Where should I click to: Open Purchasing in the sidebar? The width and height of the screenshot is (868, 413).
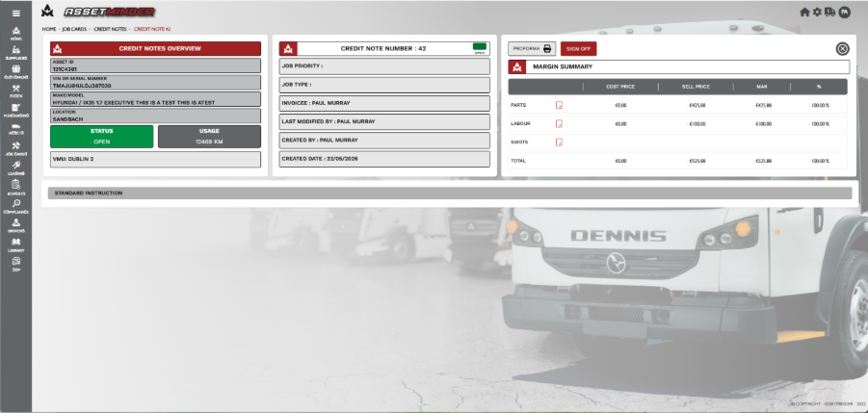pyautogui.click(x=16, y=110)
